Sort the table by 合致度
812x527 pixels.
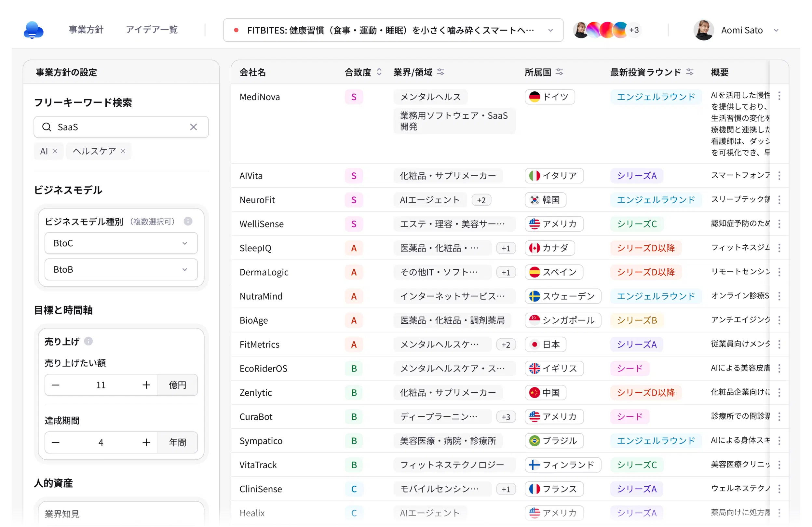click(x=379, y=72)
